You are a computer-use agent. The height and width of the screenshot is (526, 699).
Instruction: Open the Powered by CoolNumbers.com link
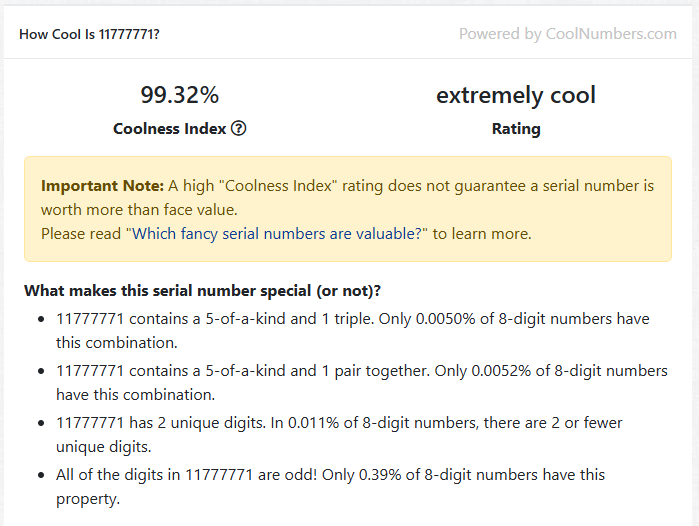[567, 34]
